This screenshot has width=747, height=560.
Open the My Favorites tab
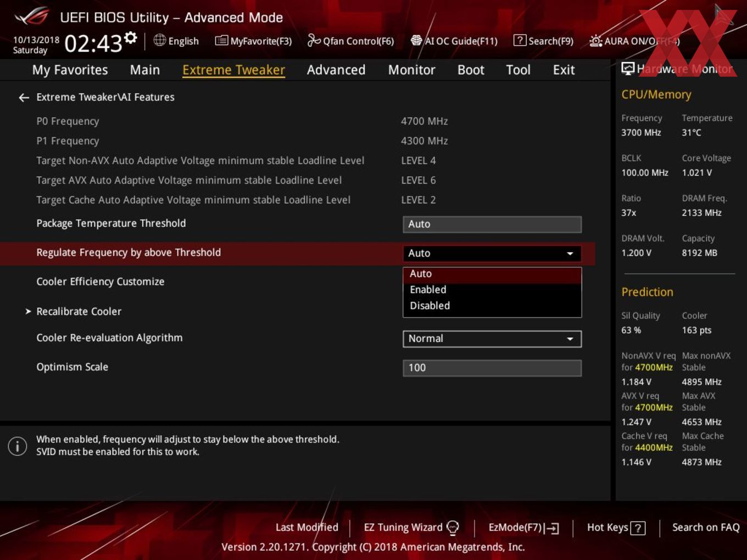[x=70, y=70]
